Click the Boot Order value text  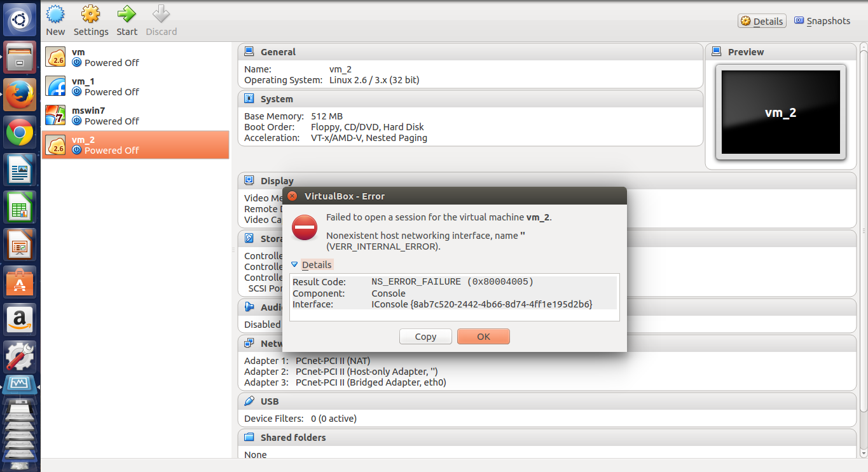pos(368,127)
